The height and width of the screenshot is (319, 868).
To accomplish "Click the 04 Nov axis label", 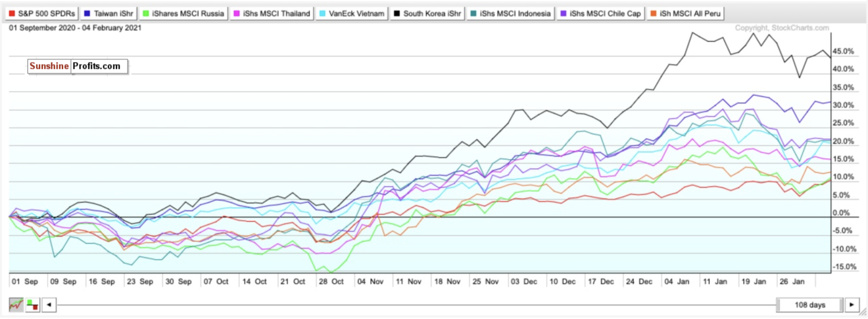I will coord(370,282).
